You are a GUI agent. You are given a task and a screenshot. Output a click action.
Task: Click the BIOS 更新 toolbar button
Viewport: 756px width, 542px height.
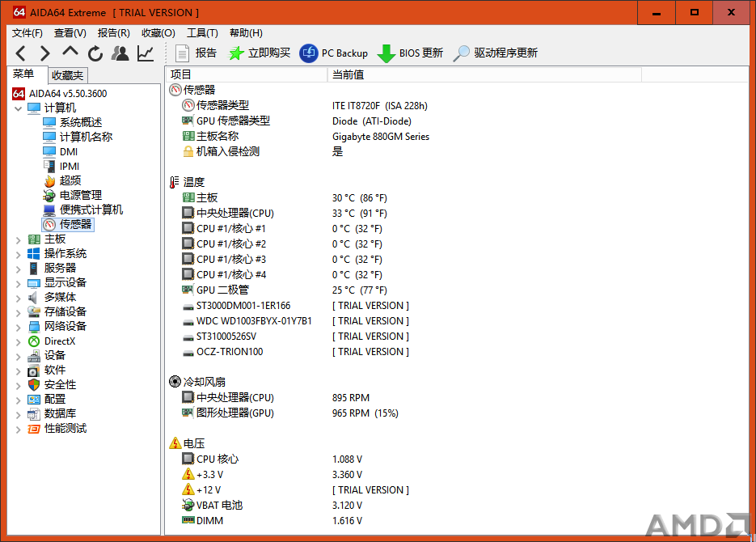pos(410,53)
